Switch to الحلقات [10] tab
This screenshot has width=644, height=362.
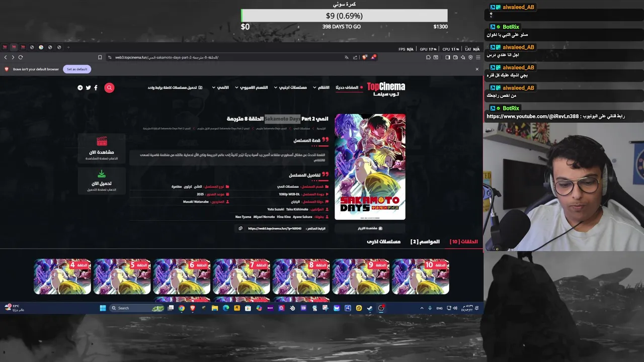tap(463, 242)
